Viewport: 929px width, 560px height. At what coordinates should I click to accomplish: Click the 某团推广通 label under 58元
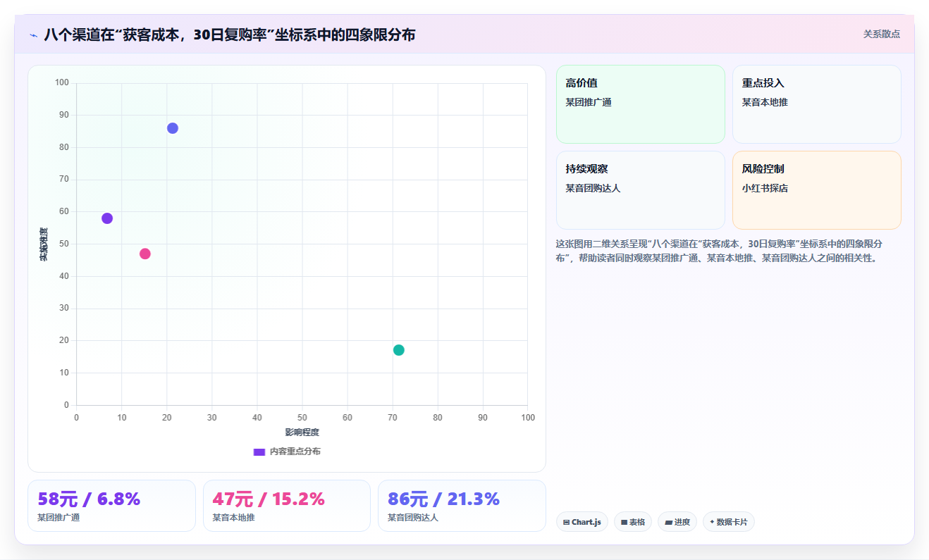pyautogui.click(x=59, y=518)
